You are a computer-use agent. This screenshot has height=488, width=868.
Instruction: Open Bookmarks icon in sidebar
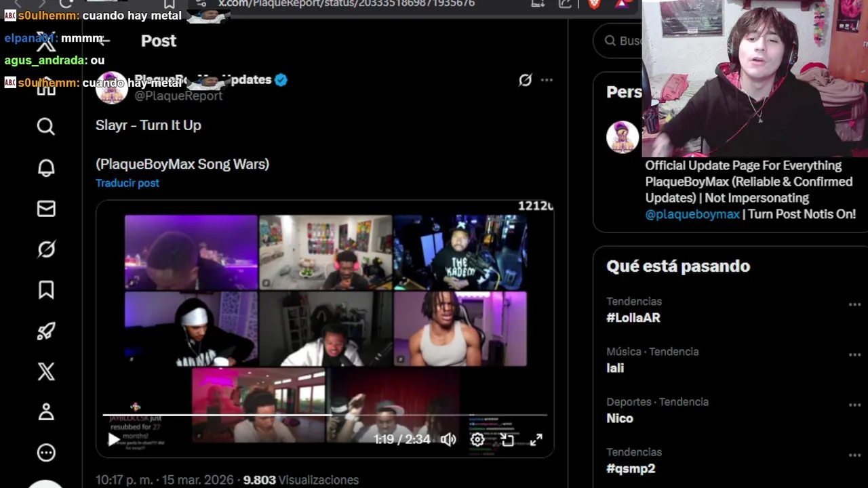pyautogui.click(x=46, y=290)
